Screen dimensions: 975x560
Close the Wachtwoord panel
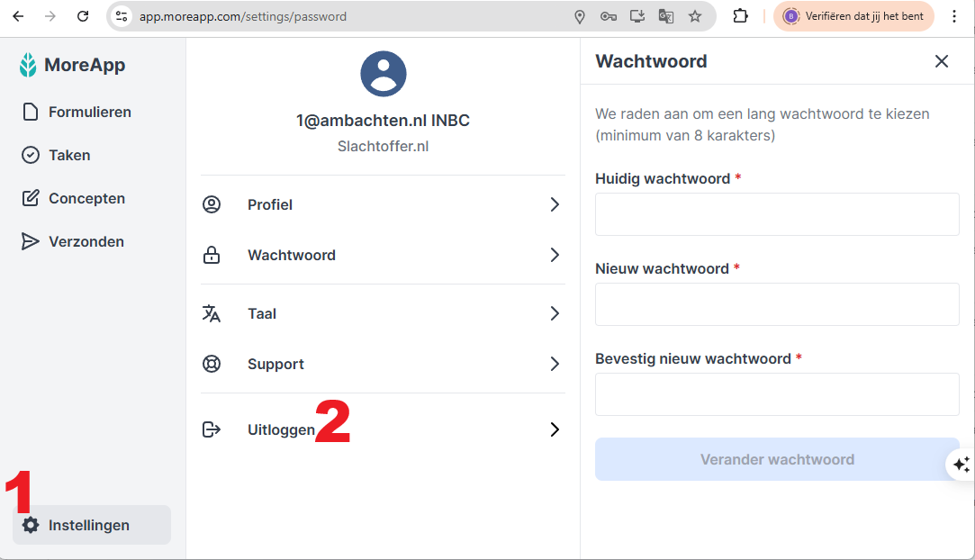tap(942, 61)
